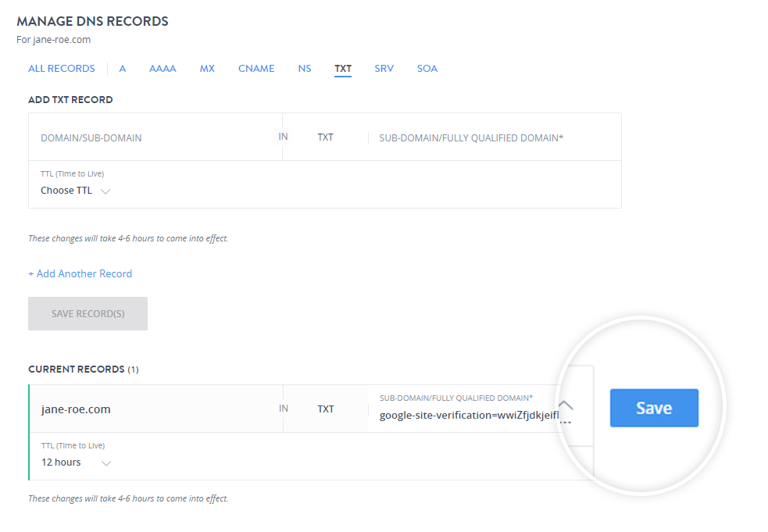
Task: Collapse the current record's up chevron
Action: click(566, 405)
